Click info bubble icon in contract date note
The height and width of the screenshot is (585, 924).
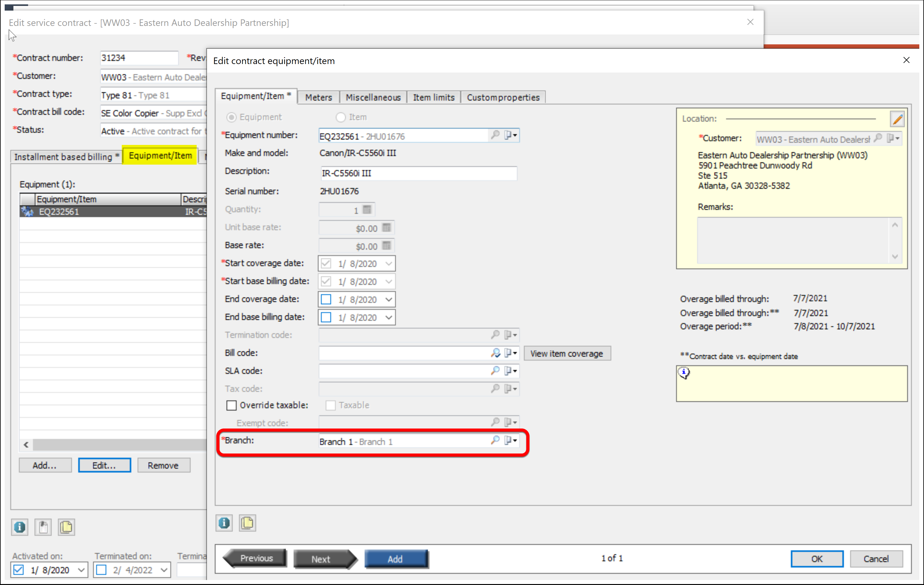pos(684,373)
